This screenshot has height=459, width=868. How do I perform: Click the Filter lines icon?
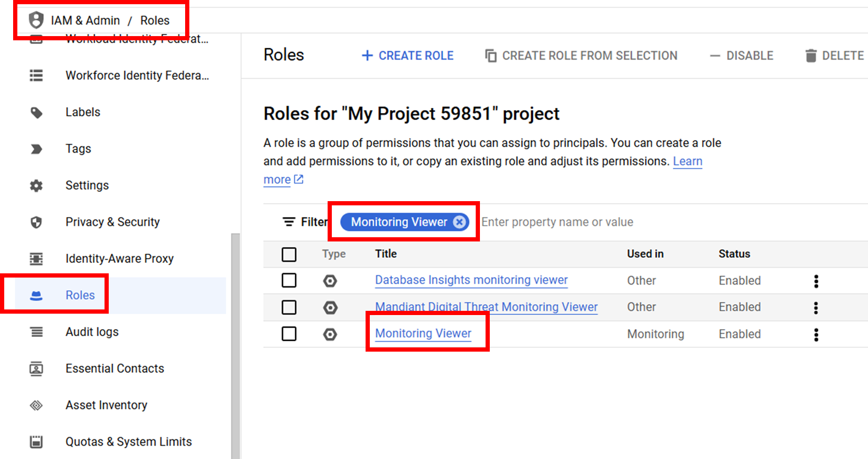(x=289, y=222)
